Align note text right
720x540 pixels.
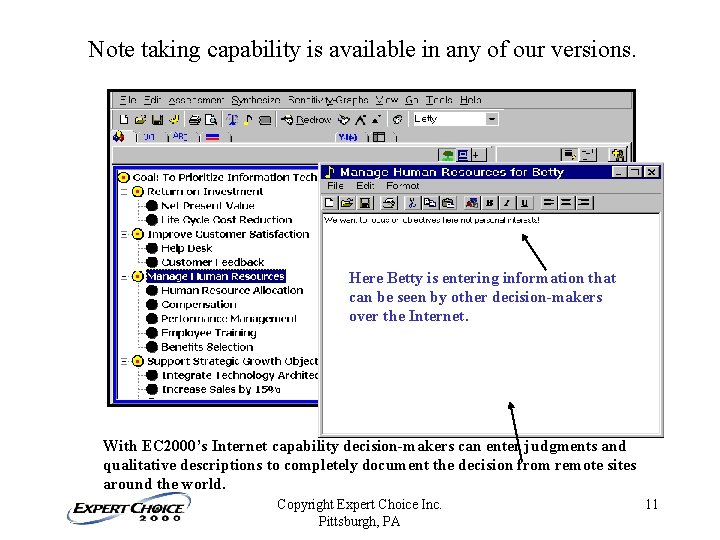583,202
